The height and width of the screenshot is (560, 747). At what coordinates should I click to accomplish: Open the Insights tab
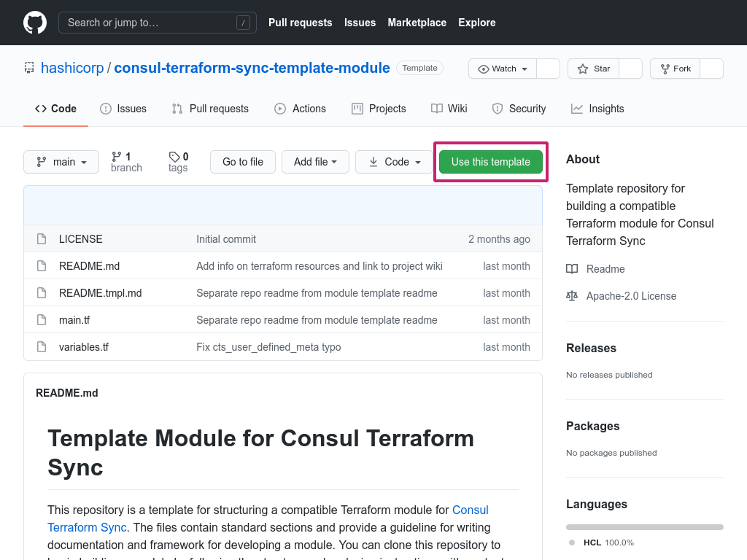[x=597, y=109]
